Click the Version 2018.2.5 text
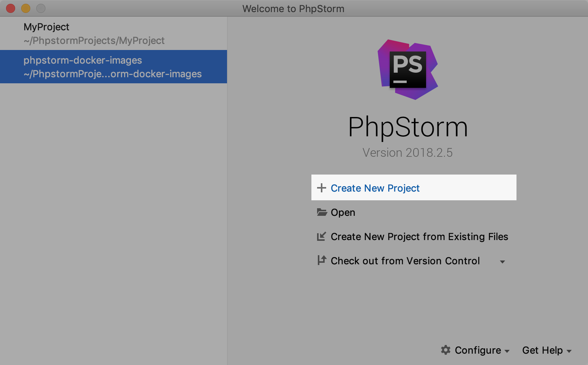The height and width of the screenshot is (365, 588). pos(408,153)
